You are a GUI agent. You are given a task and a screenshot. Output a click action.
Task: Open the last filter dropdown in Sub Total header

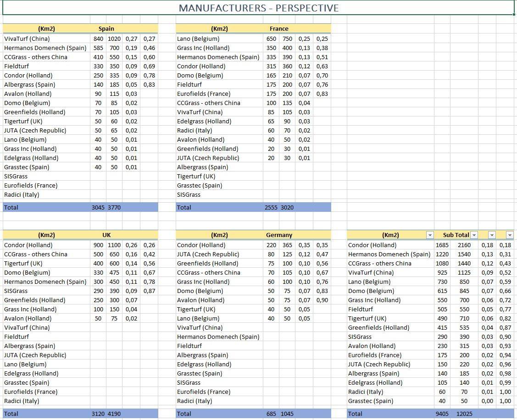tap(510, 235)
